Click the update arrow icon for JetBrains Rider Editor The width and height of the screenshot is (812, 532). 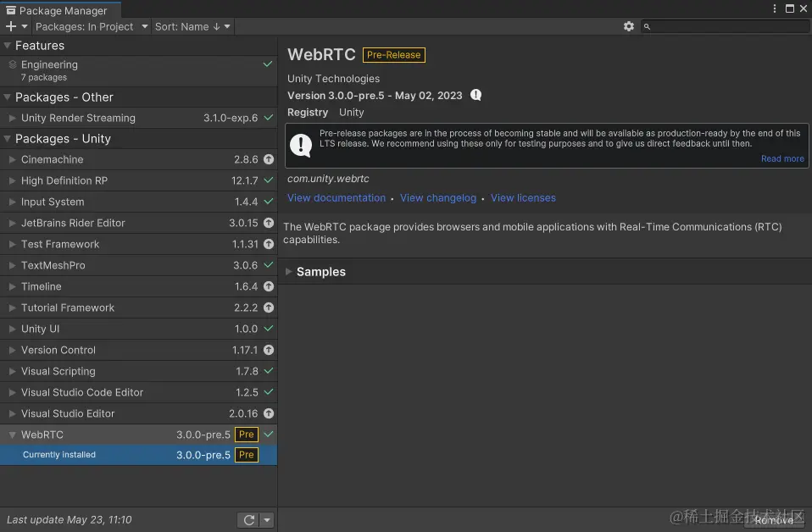268,223
